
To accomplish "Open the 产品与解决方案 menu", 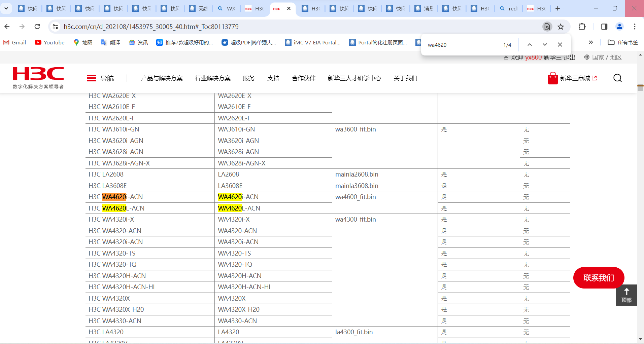I will point(162,78).
